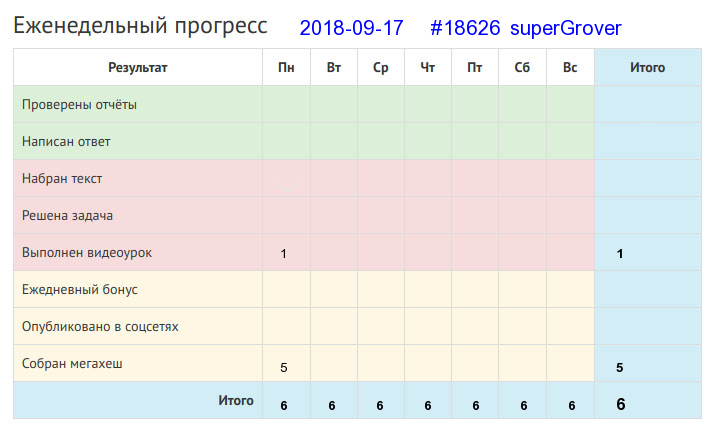Click the Итого column header
The height and width of the screenshot is (429, 722).
(647, 68)
